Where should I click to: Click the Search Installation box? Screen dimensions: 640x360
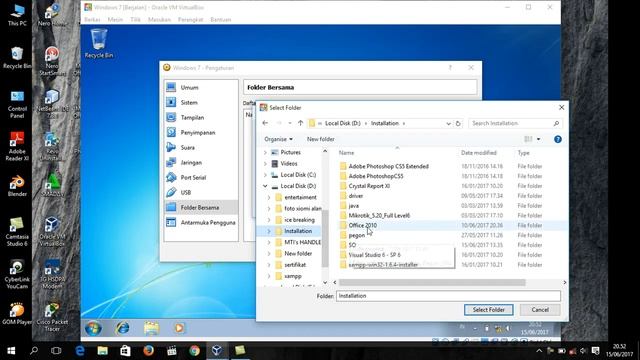515,123
